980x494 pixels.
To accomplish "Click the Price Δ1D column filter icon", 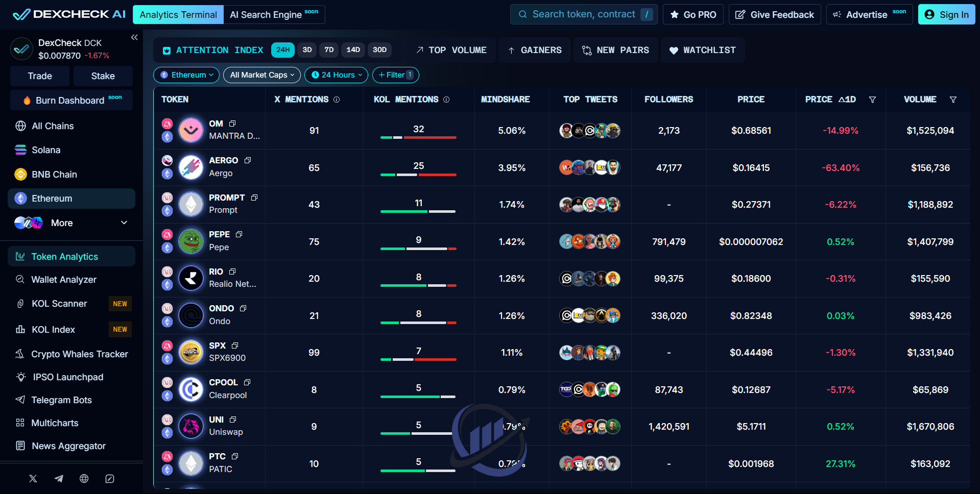I will [872, 100].
